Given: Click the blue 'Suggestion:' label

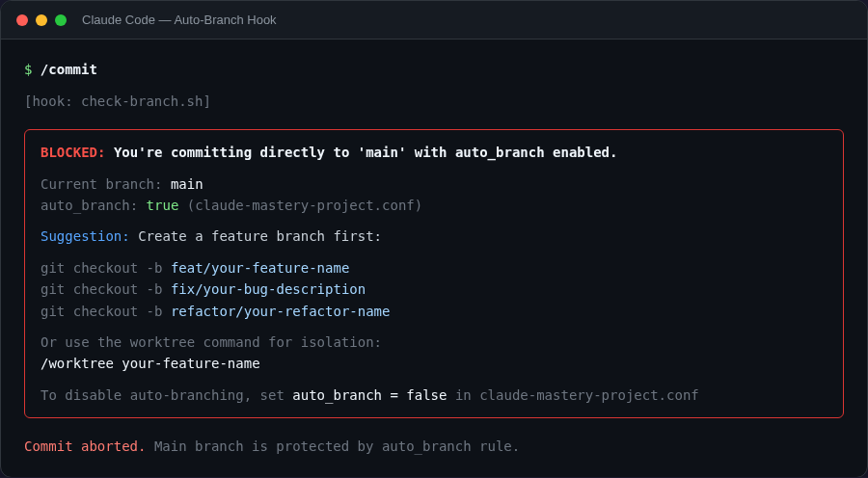Looking at the screenshot, I should [85, 236].
